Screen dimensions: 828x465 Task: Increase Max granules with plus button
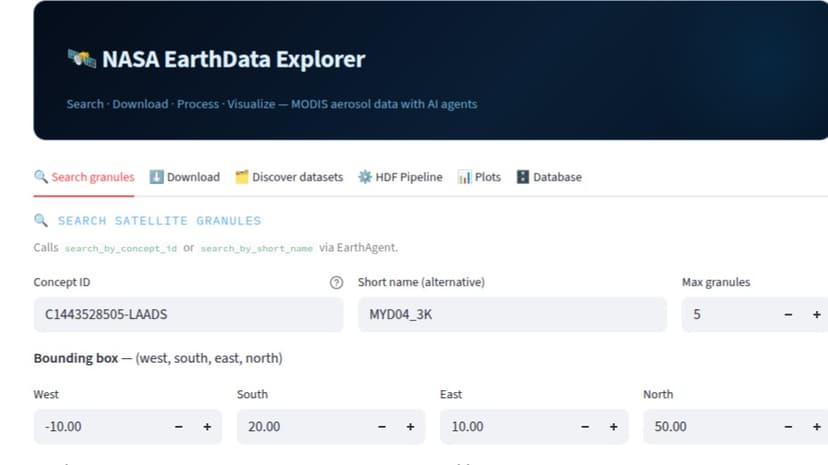point(816,315)
